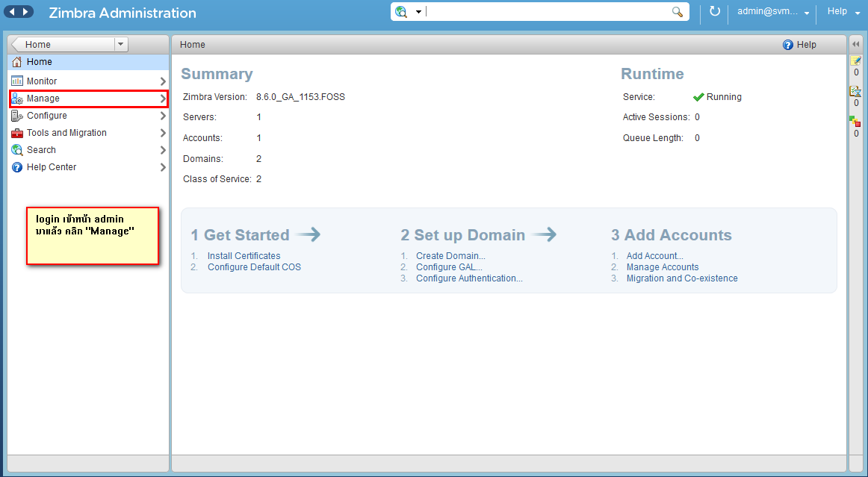Click the Service: label in Runtime
Viewport: 868px width, 477px height.
tap(639, 97)
